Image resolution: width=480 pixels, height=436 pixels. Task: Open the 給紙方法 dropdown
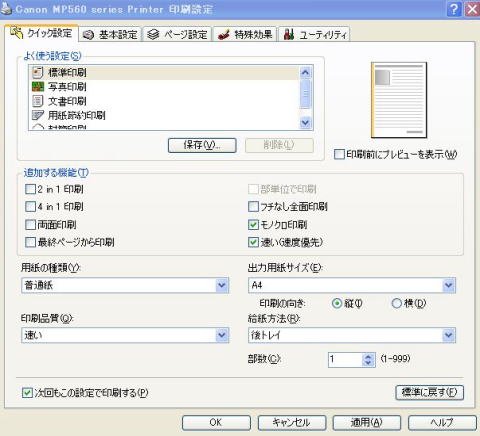tap(352, 335)
